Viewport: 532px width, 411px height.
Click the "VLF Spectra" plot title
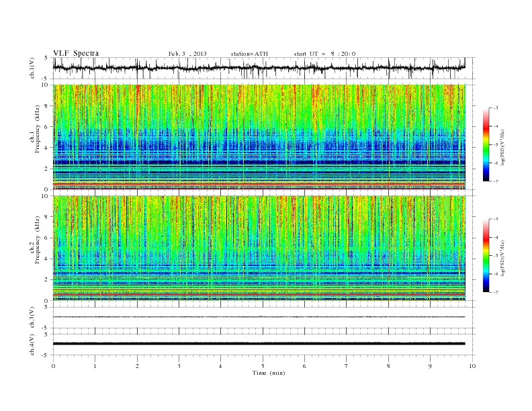(x=76, y=53)
